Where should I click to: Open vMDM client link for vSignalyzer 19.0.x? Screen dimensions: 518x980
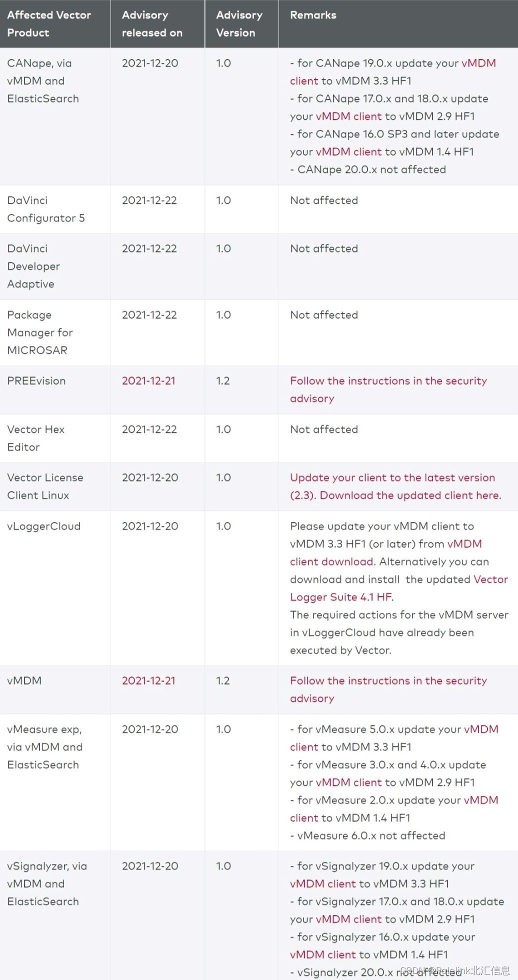point(323,884)
